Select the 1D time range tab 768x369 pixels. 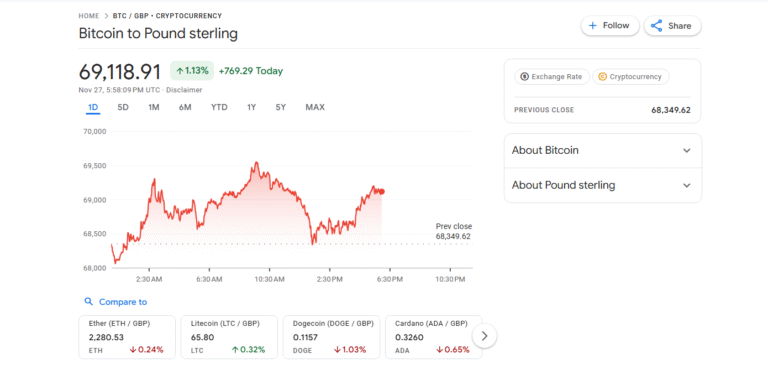click(93, 107)
